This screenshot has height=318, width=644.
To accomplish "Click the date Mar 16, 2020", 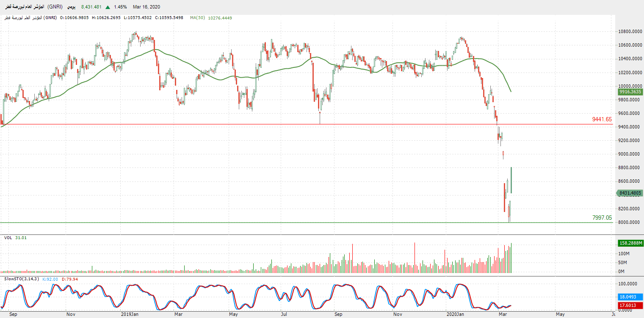I will 146,7.
